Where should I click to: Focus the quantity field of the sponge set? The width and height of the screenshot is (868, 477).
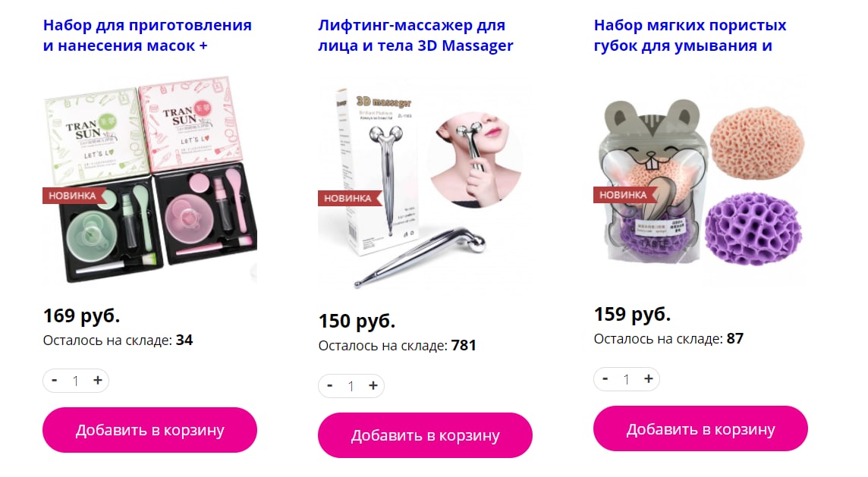[x=626, y=378]
